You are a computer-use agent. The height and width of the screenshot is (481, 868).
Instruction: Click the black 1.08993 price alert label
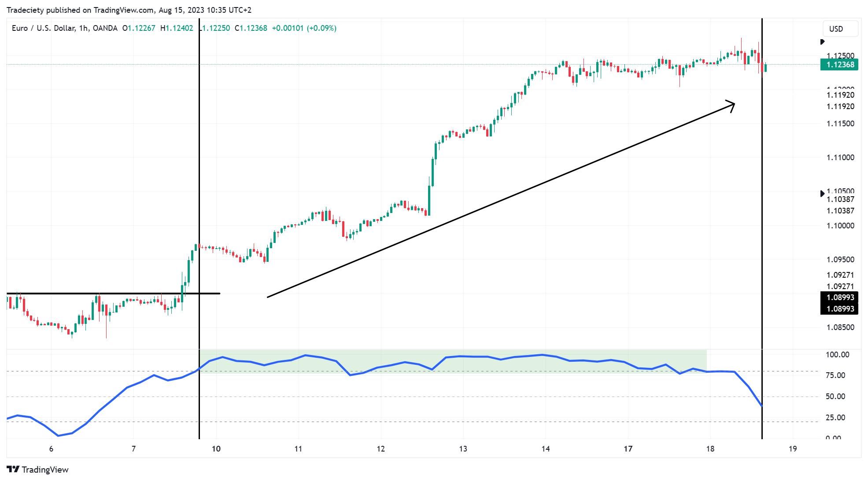point(839,297)
